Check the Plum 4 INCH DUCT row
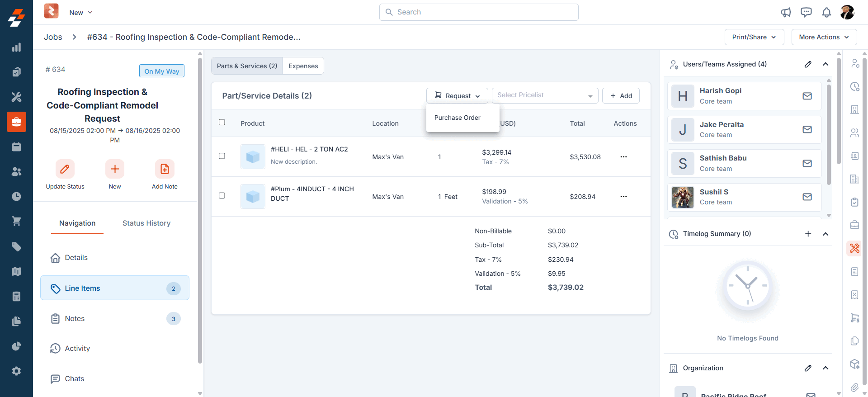The width and height of the screenshot is (868, 397). click(x=222, y=196)
